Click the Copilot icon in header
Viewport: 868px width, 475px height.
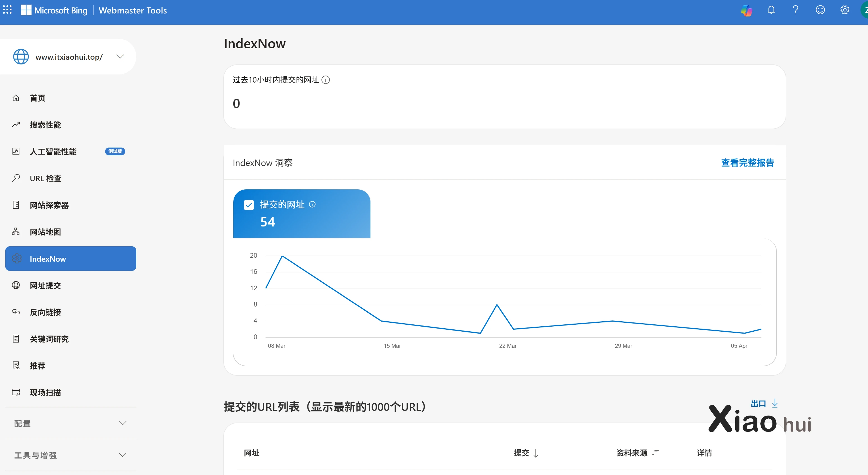point(746,10)
